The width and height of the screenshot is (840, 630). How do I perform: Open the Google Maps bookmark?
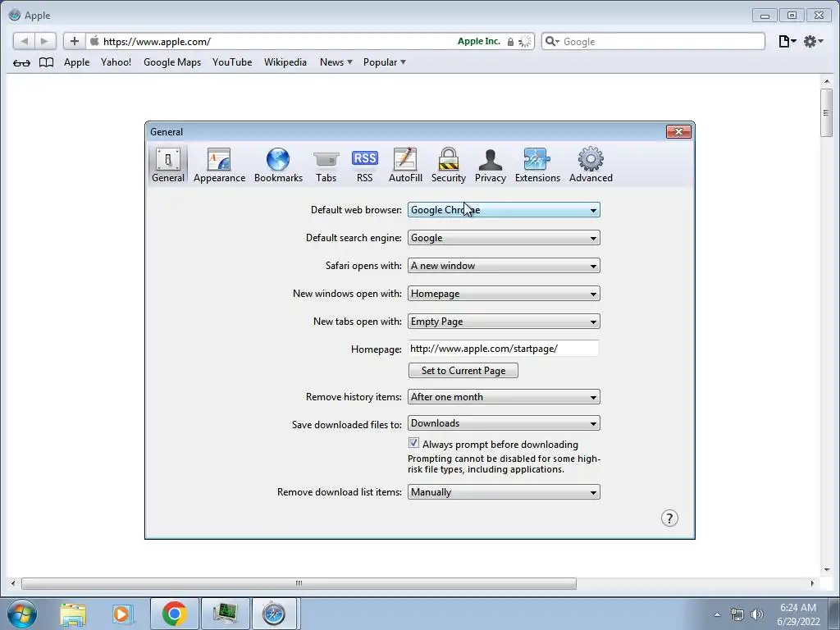tap(172, 62)
